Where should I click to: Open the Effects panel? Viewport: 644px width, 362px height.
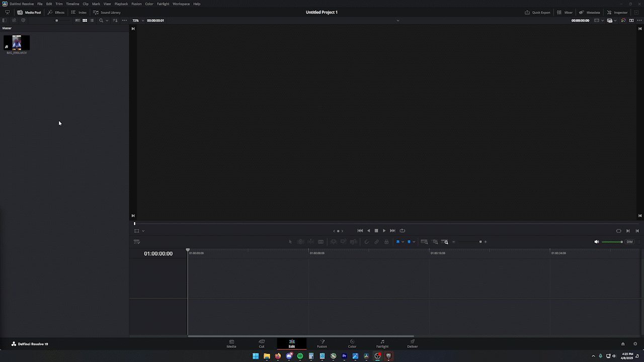pos(56,12)
